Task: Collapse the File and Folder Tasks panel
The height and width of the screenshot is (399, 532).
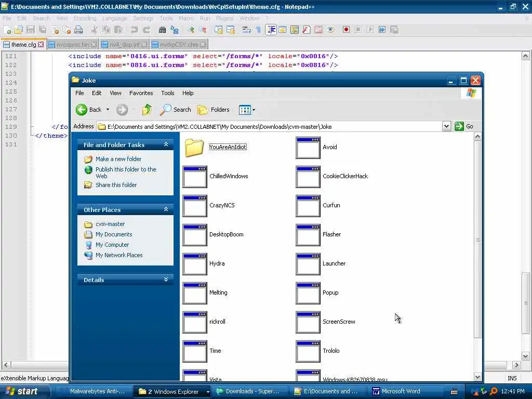Action: coord(166,144)
